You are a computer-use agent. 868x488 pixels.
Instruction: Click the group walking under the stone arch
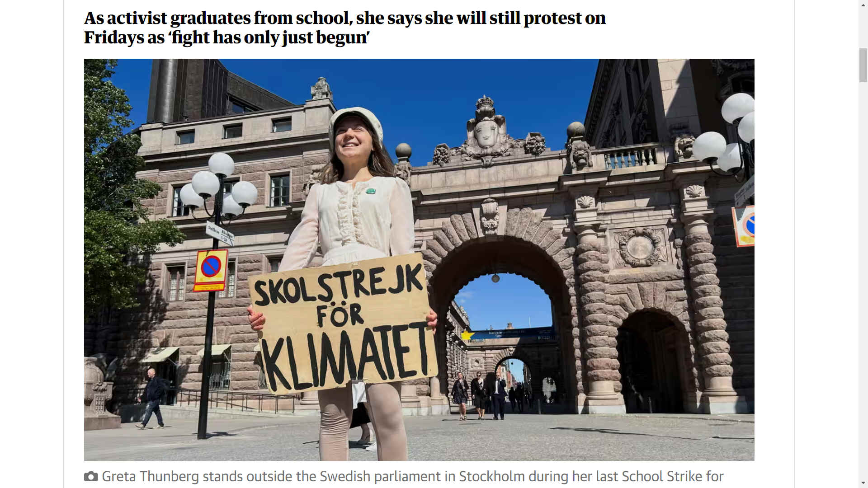[480, 395]
